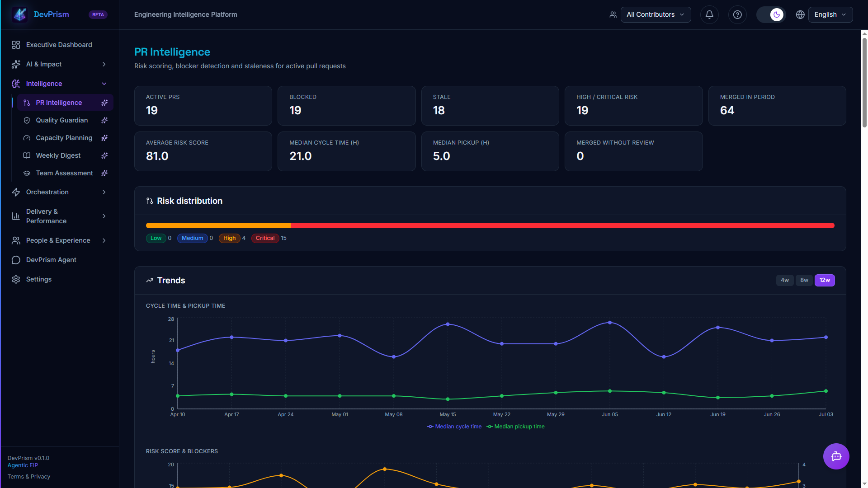Viewport: 868px width, 488px height.
Task: Click the DevPrism Agent chat icon
Action: tap(16, 260)
